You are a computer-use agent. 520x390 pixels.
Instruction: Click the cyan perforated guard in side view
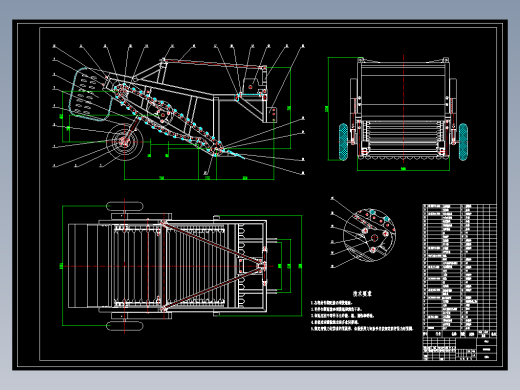pos(91,94)
